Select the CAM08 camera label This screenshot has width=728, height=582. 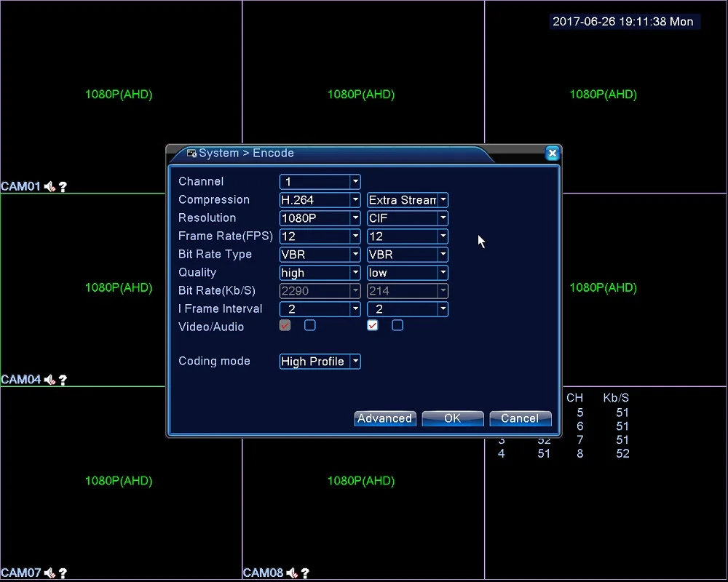point(263,573)
